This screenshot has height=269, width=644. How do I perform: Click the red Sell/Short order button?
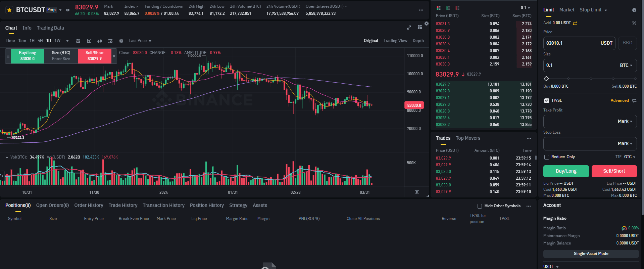click(614, 171)
